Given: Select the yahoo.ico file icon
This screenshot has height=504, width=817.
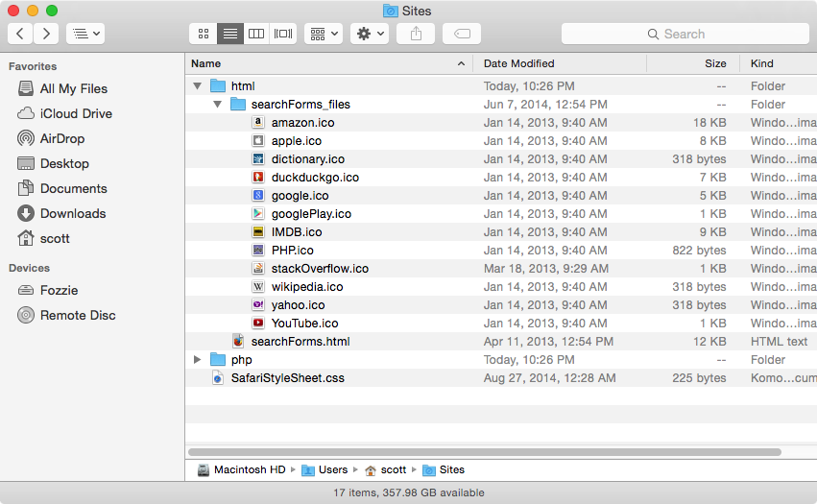Looking at the screenshot, I should point(258,305).
